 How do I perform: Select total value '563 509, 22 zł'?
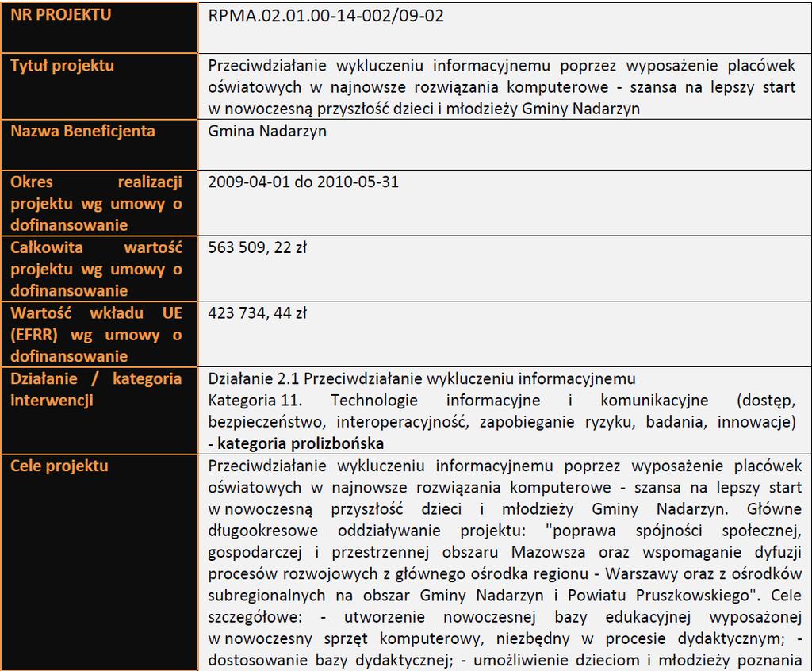point(258,247)
